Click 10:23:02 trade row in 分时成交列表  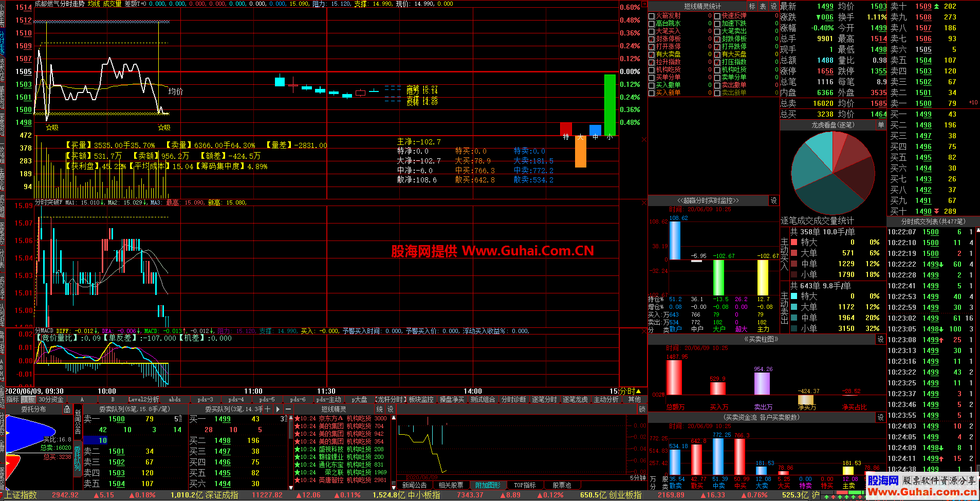click(931, 318)
